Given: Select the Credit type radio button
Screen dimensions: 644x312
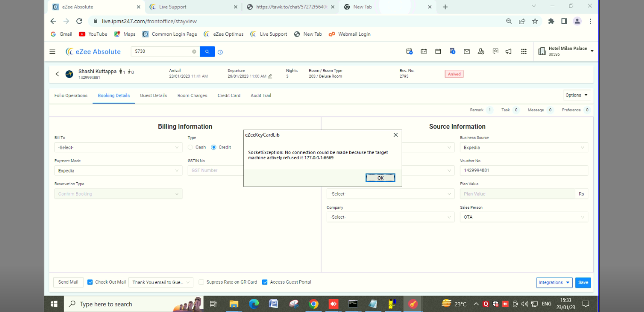Looking at the screenshot, I should point(214,147).
